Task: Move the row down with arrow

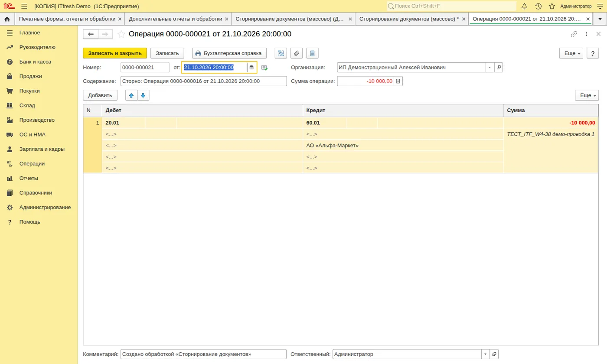Action: (x=143, y=95)
